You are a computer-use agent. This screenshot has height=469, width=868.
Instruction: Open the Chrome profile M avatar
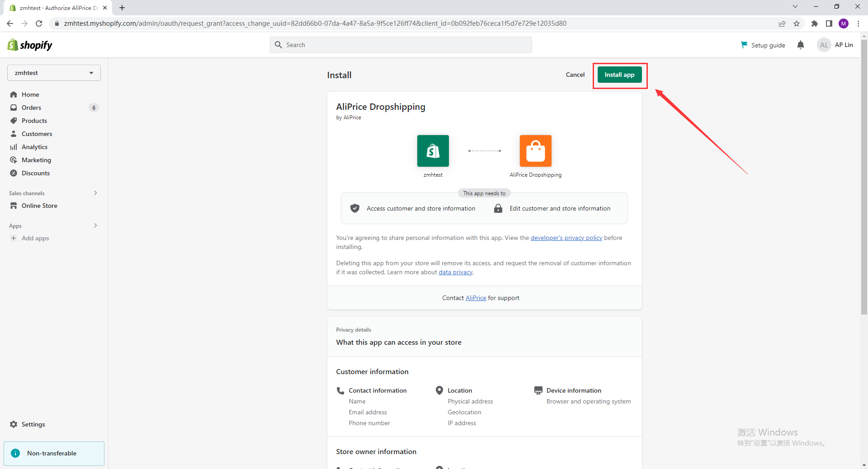844,23
